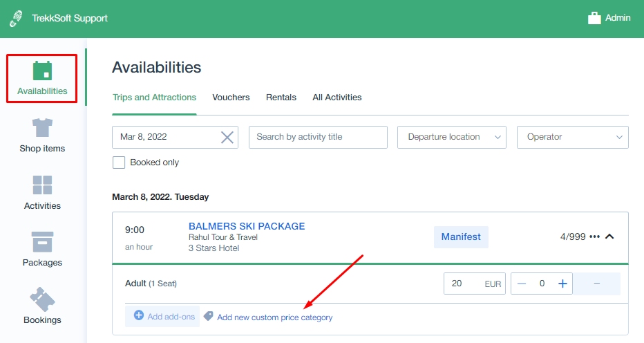644x343 pixels.
Task: Collapse the Balmers Ski Package row
Action: click(609, 237)
